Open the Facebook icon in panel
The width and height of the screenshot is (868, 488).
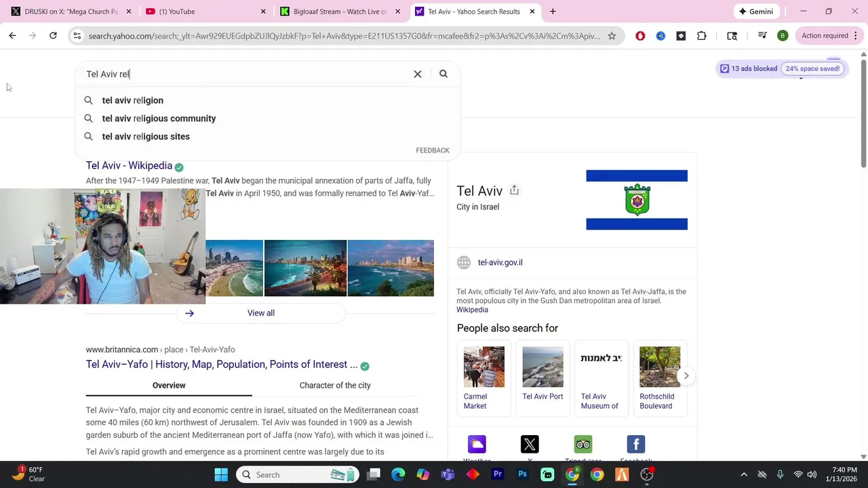click(x=636, y=445)
